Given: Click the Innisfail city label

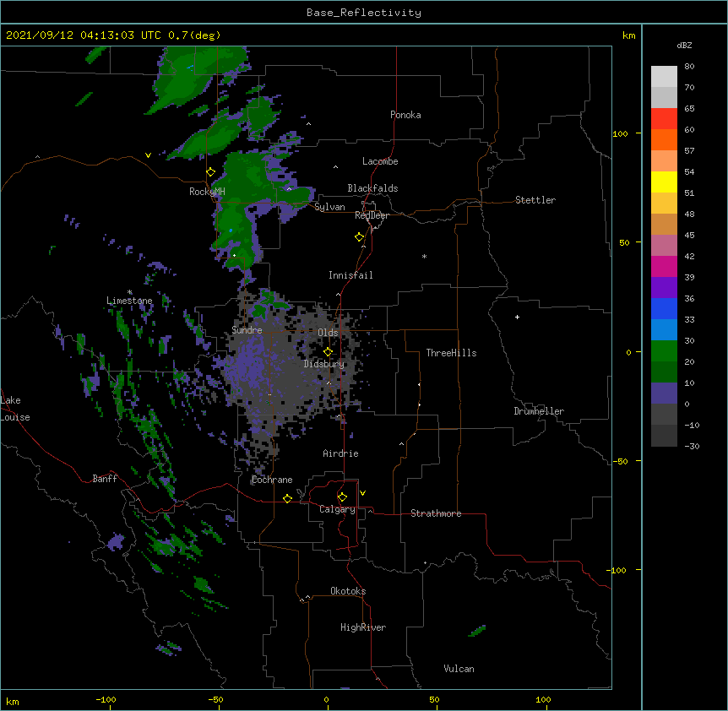Looking at the screenshot, I should [350, 275].
